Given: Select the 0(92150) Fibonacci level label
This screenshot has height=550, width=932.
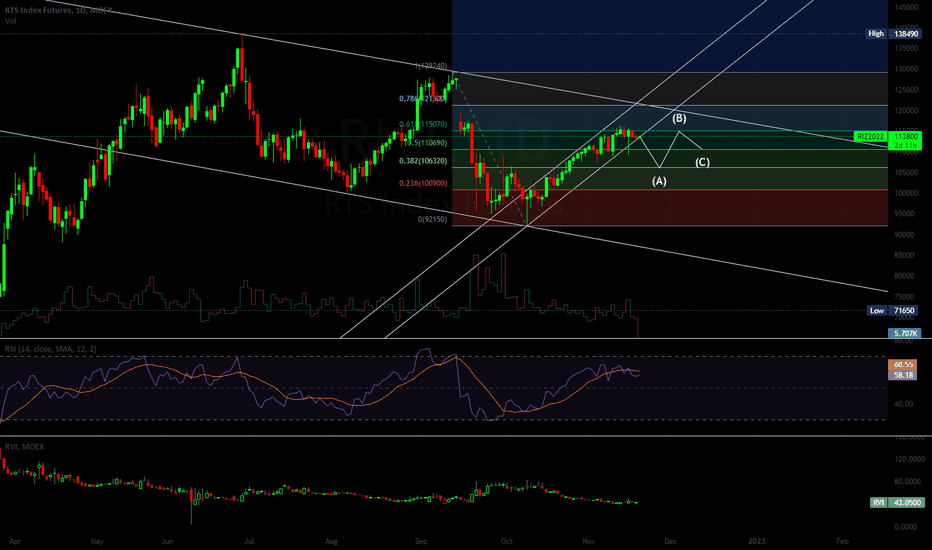Looking at the screenshot, I should [432, 219].
